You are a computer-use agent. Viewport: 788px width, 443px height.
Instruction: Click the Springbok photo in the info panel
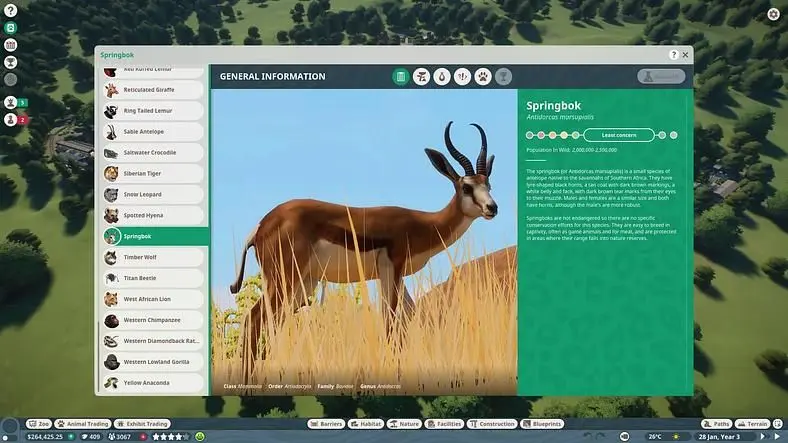tap(364, 243)
